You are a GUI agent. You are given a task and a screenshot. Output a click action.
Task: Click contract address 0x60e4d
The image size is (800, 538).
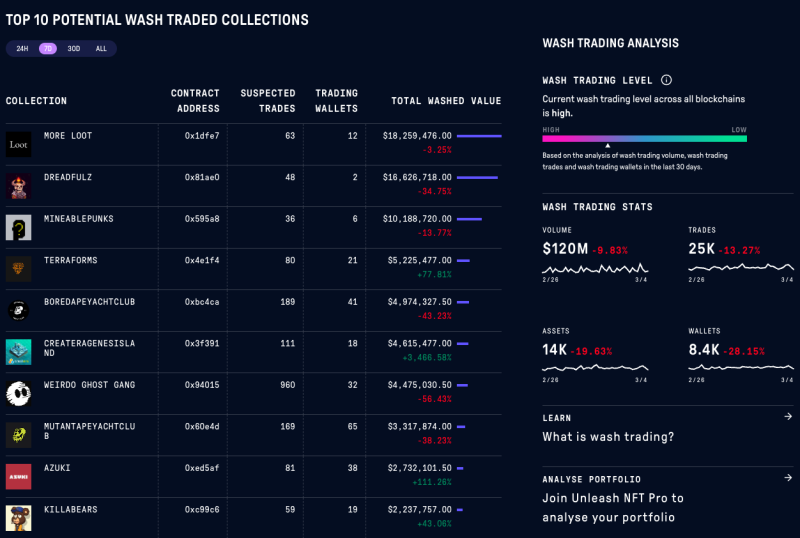[202, 426]
